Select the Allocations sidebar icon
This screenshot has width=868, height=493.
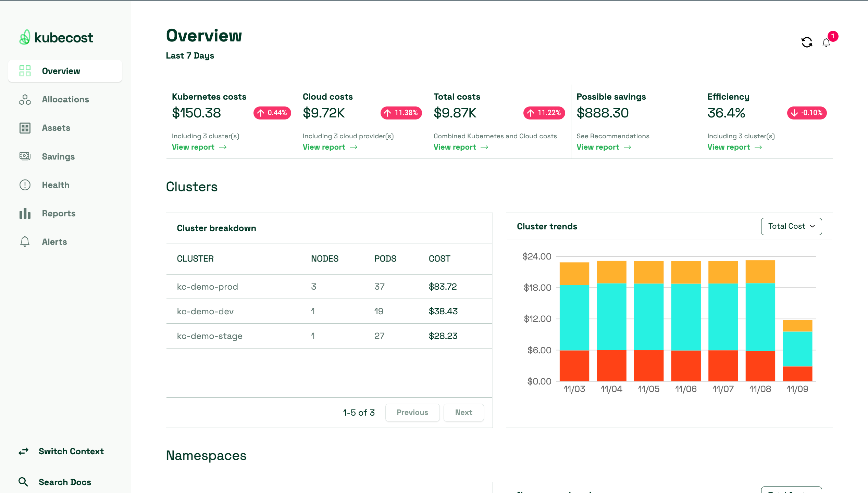tap(24, 100)
